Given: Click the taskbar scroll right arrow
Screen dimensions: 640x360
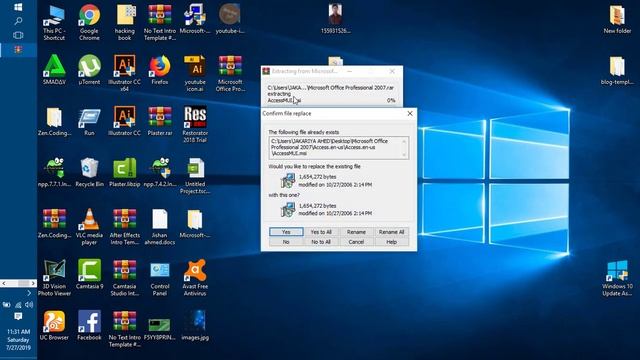Looking at the screenshot, I should pos(33,283).
